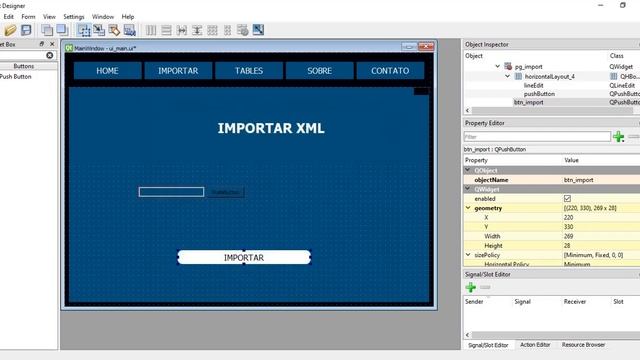
Task: Click the Signal/Slot Editor horizontal scrollbar
Action: 555,335
